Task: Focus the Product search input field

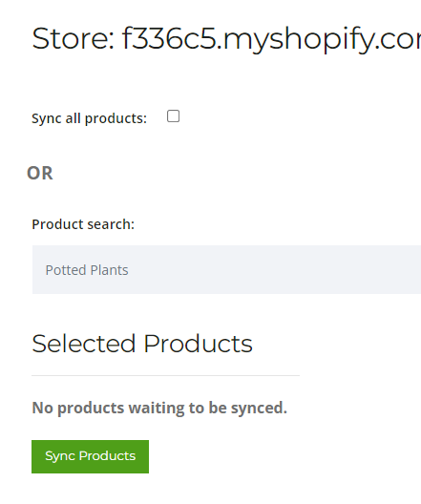Action: pos(226,270)
